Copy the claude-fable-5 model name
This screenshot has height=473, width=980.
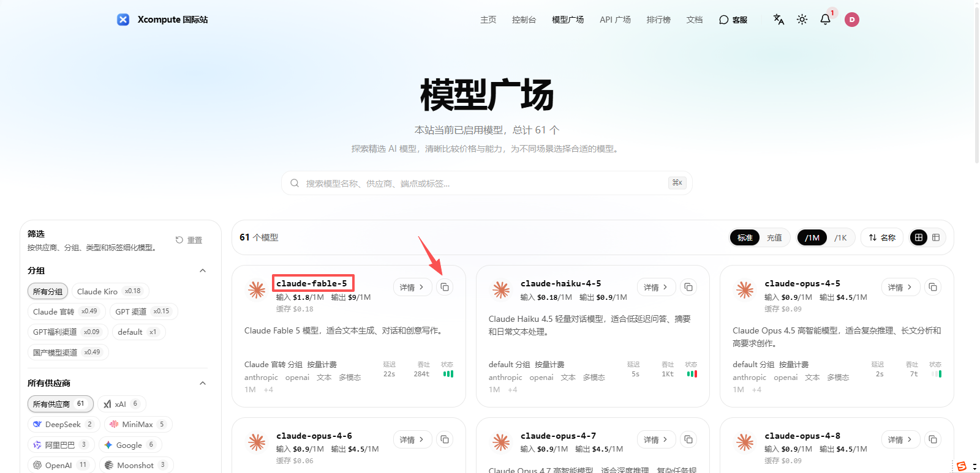[445, 287]
